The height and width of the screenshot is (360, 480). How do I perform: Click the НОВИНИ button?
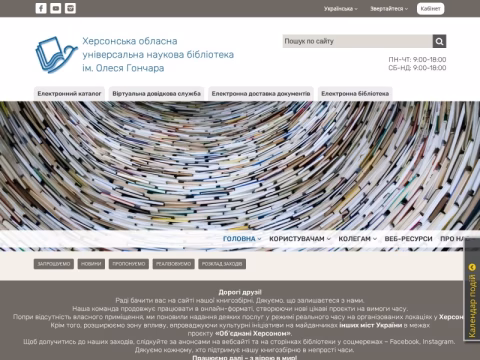pyautogui.click(x=91, y=264)
